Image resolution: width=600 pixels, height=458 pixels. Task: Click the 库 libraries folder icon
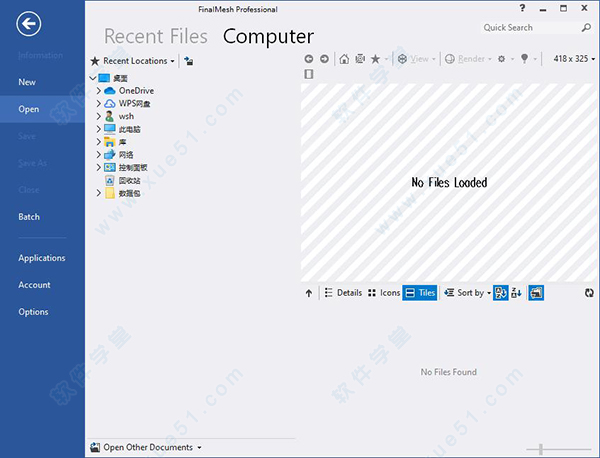[x=110, y=142]
